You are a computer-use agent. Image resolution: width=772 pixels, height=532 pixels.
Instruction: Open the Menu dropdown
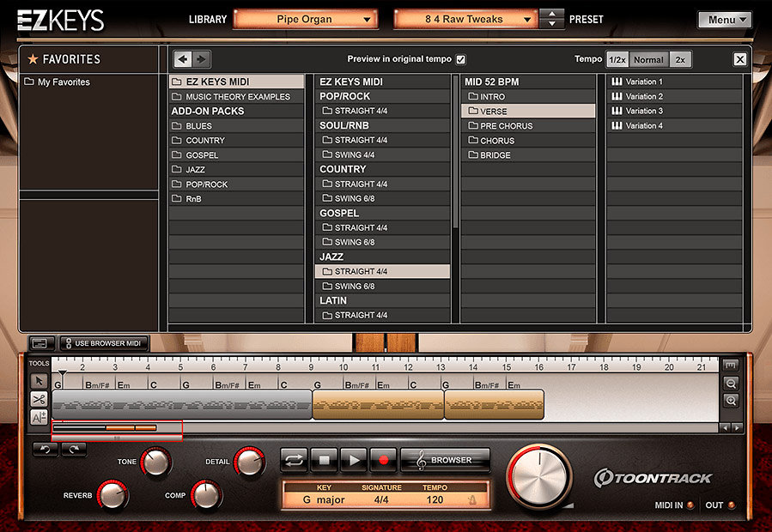click(x=725, y=20)
